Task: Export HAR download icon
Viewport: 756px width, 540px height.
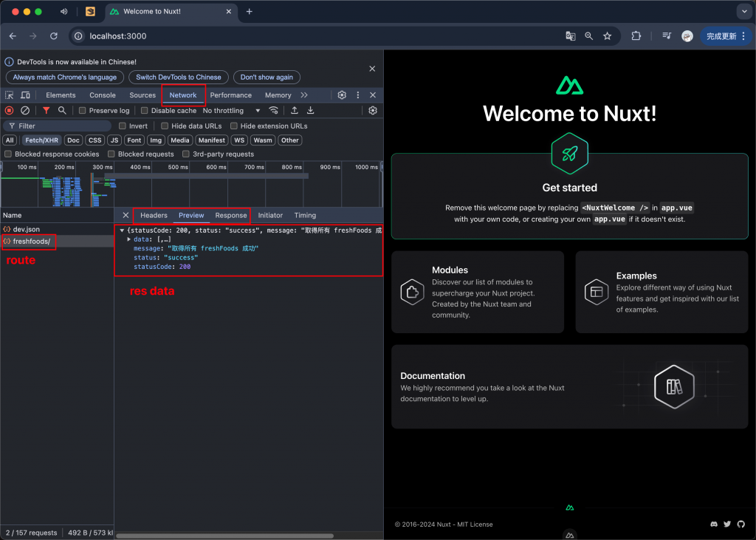Action: (x=311, y=111)
